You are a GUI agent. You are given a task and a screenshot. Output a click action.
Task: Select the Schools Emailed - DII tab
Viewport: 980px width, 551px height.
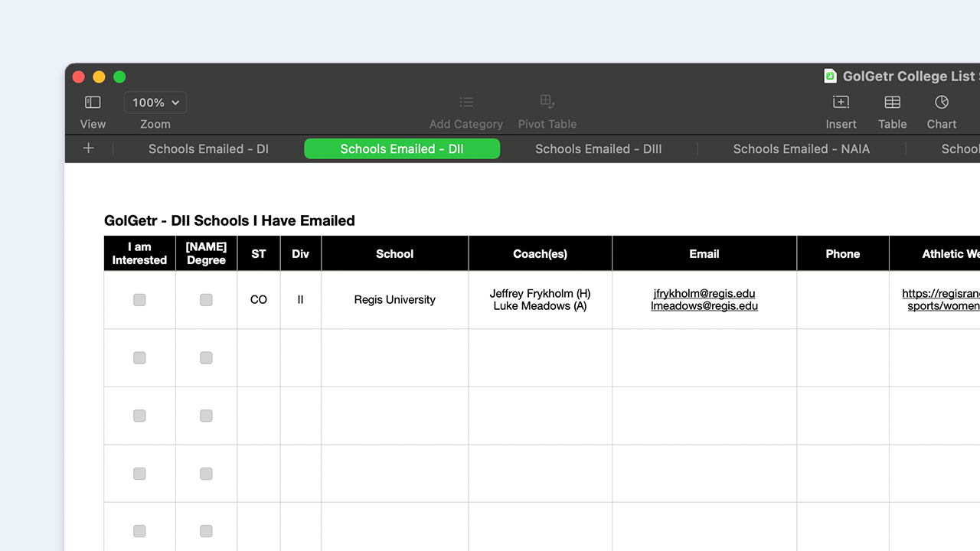point(402,149)
